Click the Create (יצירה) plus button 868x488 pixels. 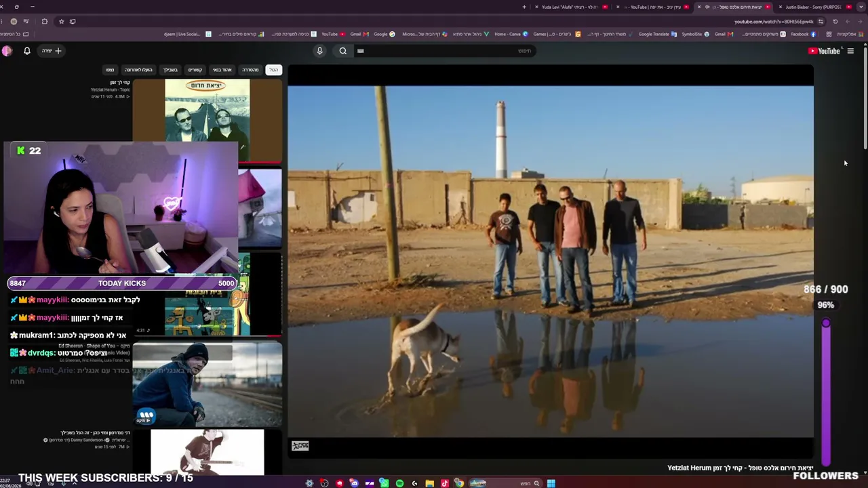point(52,51)
